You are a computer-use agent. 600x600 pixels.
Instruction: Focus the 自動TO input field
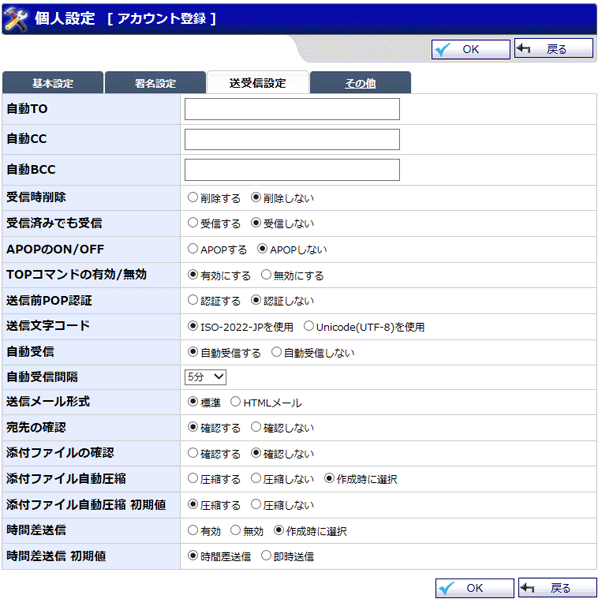(x=292, y=109)
